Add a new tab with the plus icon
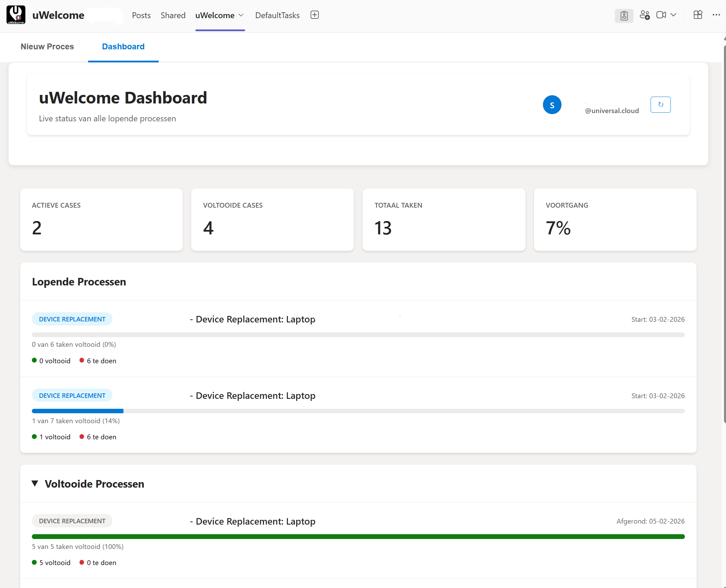The height and width of the screenshot is (588, 726). pyautogui.click(x=314, y=15)
